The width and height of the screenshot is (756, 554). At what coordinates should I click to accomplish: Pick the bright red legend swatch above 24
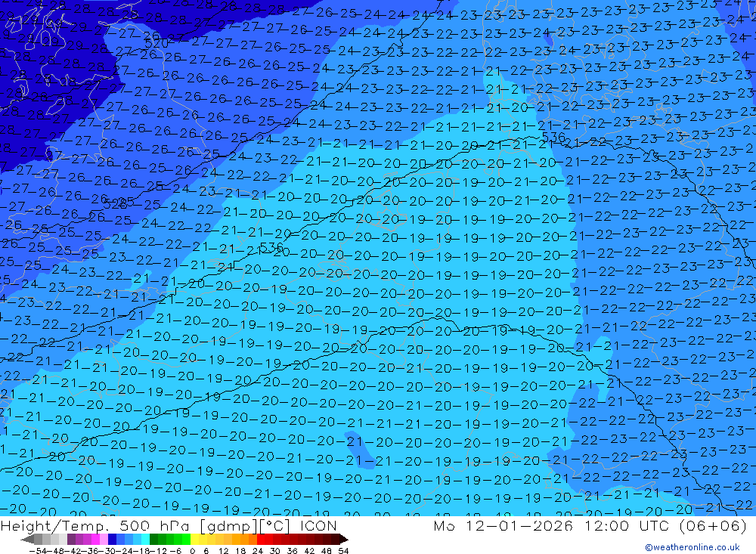pyautogui.click(x=260, y=539)
